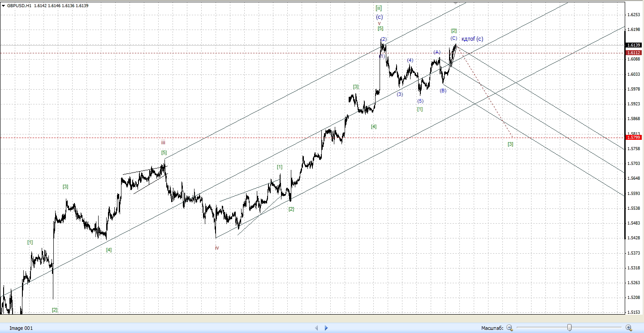Click the 1.5703 price axis label
This screenshot has height=333, width=644.
pos(634,164)
